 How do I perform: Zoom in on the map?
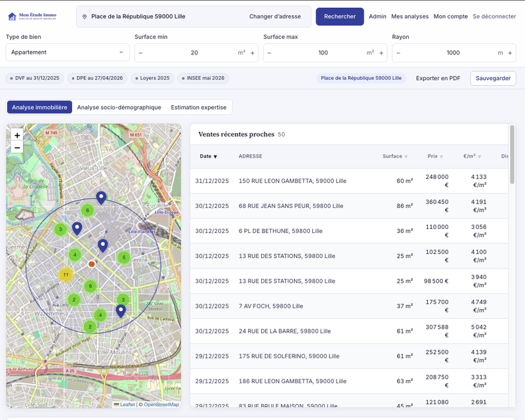[x=17, y=135]
